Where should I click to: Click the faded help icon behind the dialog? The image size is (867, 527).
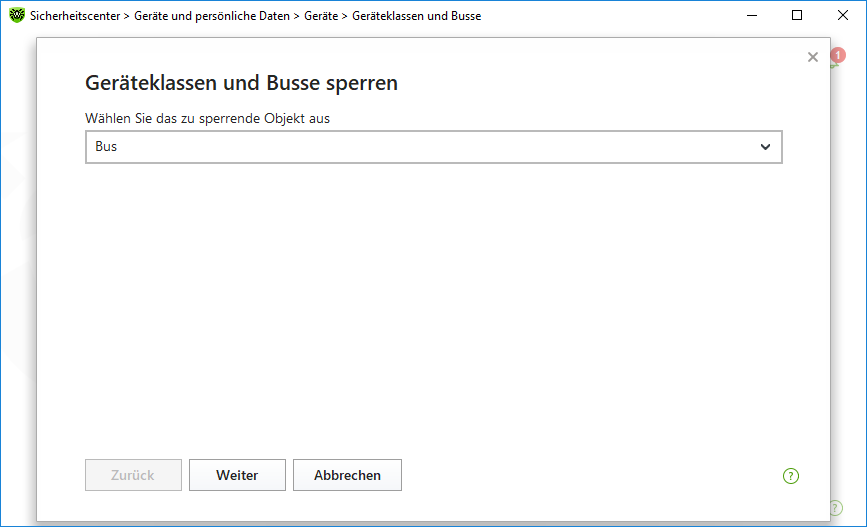pos(837,508)
